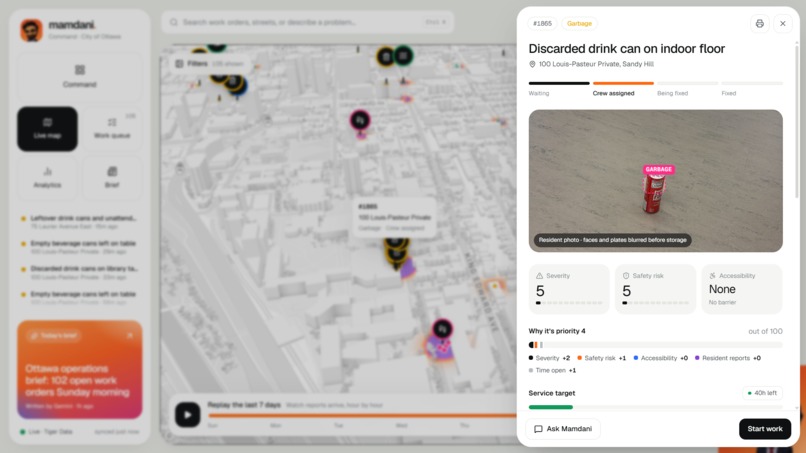The height and width of the screenshot is (453, 806).
Task: Open the Live map view
Action: (x=47, y=129)
